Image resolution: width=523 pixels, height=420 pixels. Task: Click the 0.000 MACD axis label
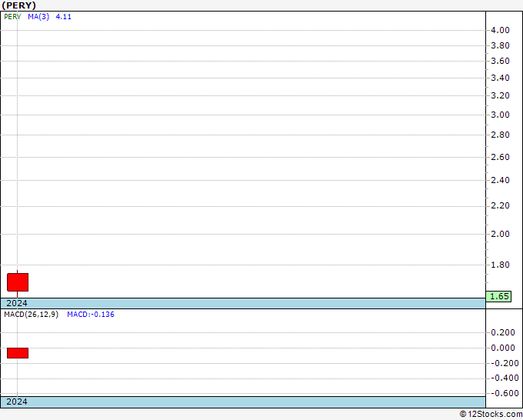(x=503, y=348)
